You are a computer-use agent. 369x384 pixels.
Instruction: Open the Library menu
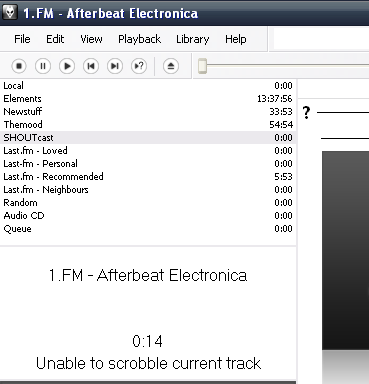pyautogui.click(x=193, y=39)
